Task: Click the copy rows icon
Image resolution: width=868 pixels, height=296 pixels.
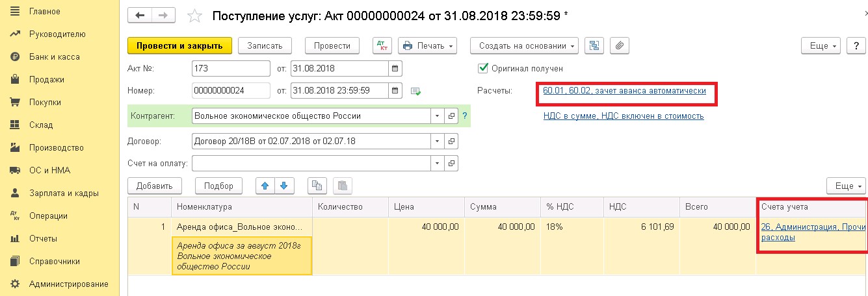Action: pos(317,186)
